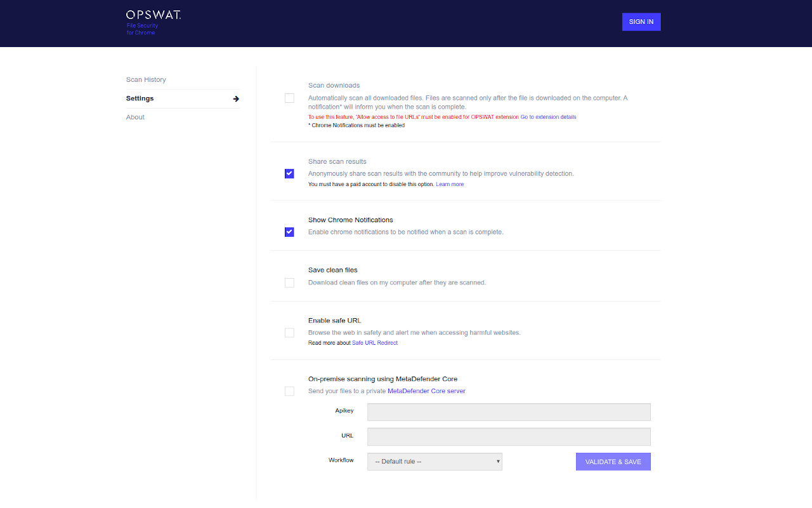Open the Workflow dropdown

435,462
